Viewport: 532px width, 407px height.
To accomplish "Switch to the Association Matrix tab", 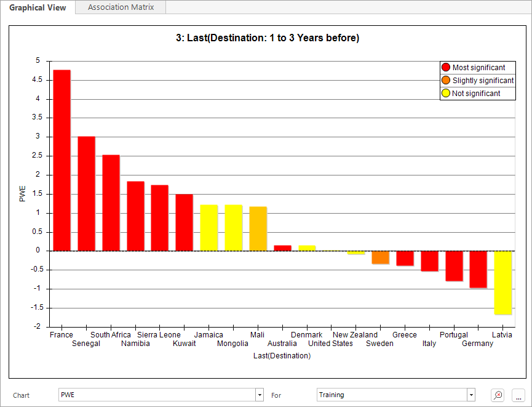I will 121,7.
